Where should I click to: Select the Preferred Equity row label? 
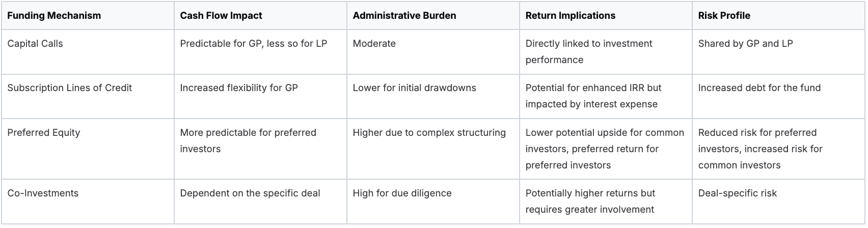(44, 133)
